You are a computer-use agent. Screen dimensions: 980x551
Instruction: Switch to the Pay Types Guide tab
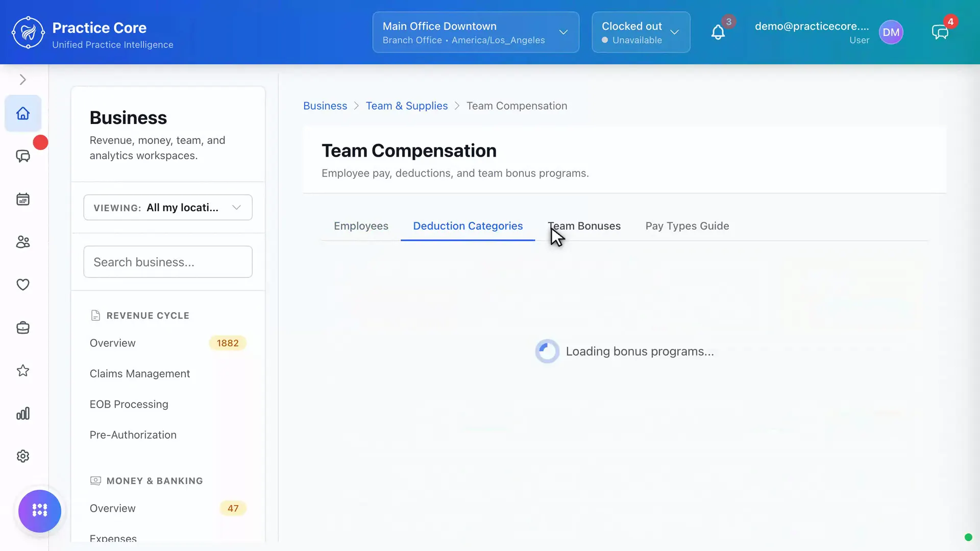[687, 226]
